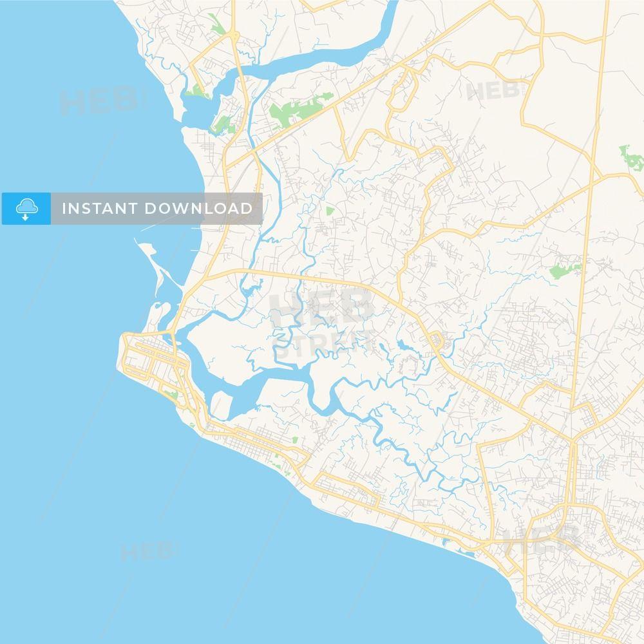Click the rectangular road block on the southern coast

[x=346, y=490]
